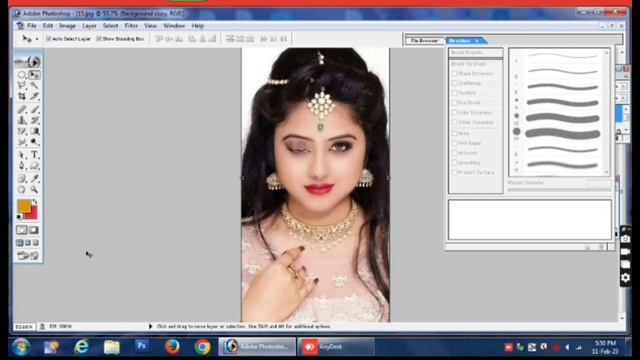Viewport: 640px width, 360px height.
Task: Select the Brush tool
Action: pos(34,109)
